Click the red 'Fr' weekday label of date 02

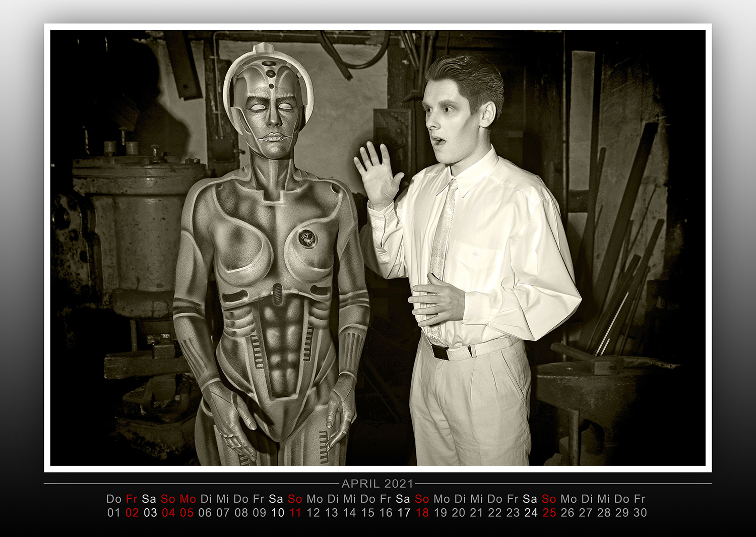[x=132, y=499]
